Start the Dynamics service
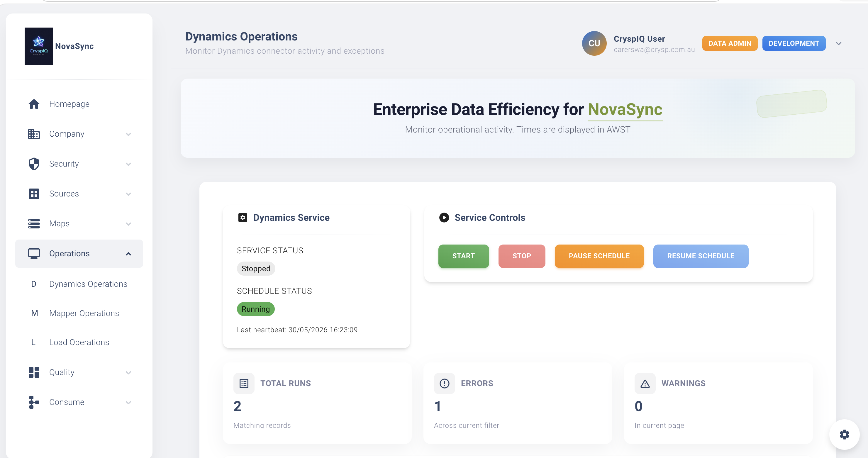The width and height of the screenshot is (868, 458). point(463,256)
